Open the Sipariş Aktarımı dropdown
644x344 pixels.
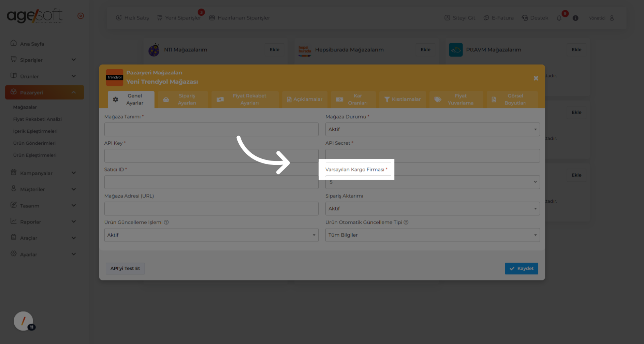point(432,209)
